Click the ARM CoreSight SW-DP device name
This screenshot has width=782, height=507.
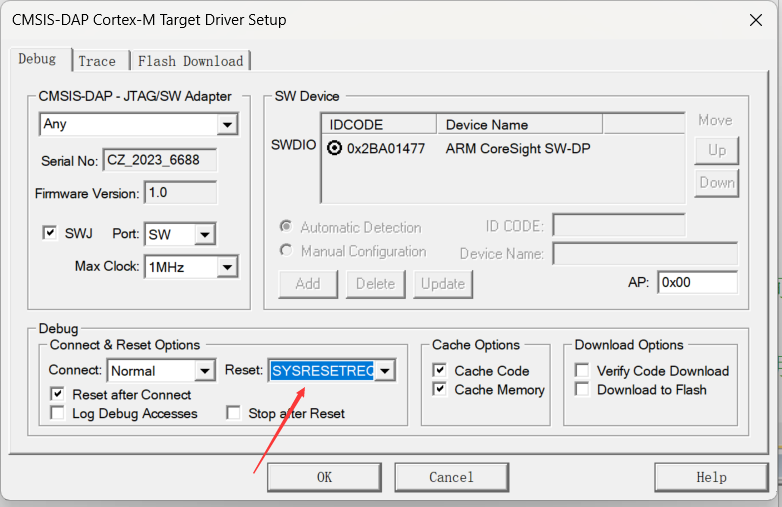(518, 149)
